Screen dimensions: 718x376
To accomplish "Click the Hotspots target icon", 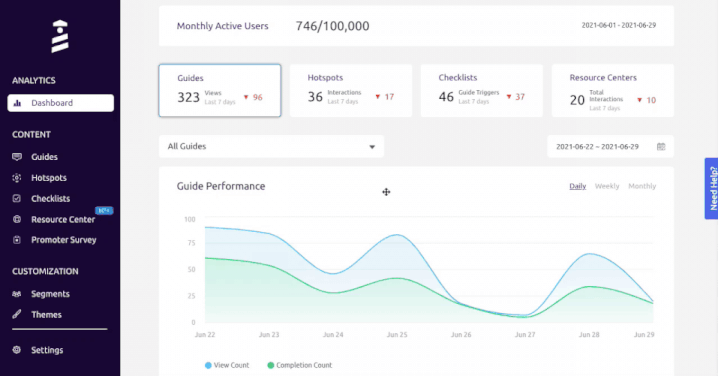I will click(17, 178).
